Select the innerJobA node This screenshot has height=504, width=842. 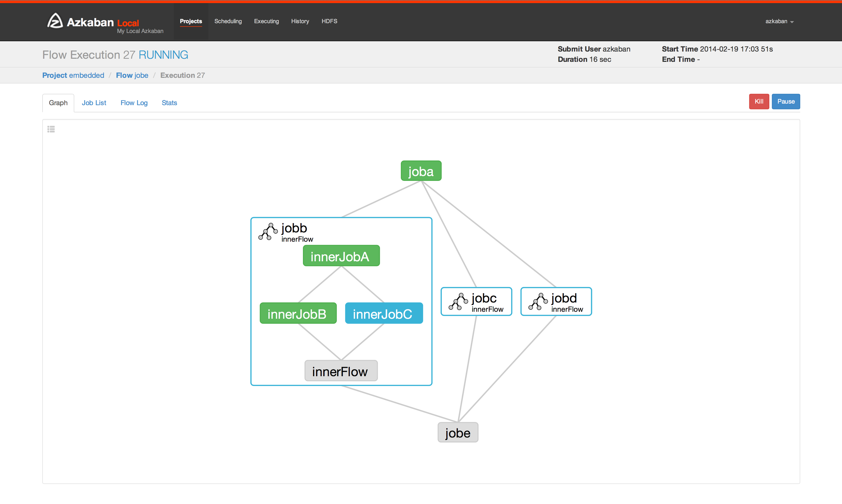click(x=341, y=256)
